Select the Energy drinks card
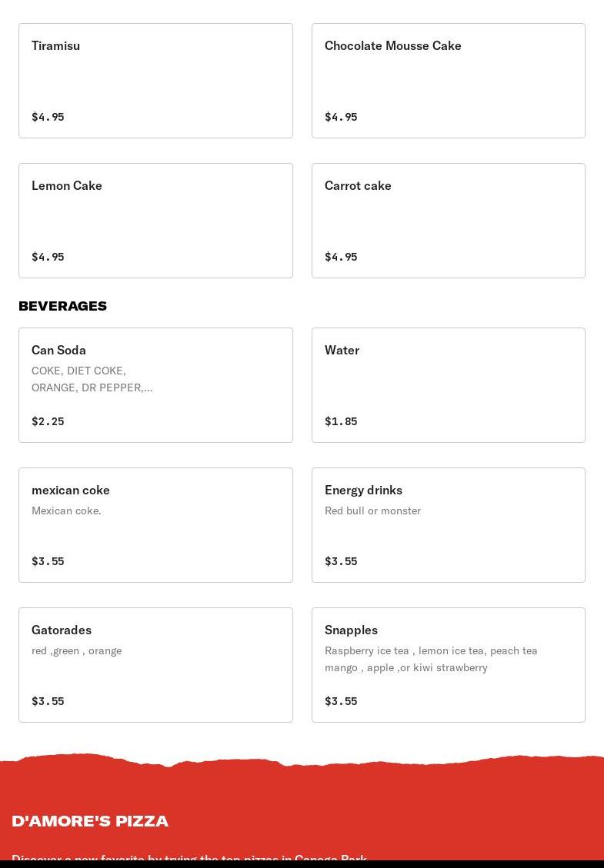 449,525
